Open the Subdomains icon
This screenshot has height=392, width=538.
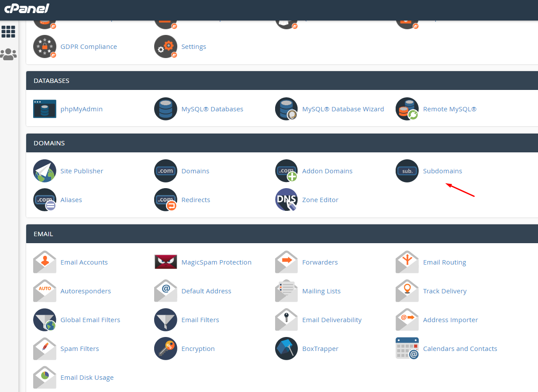(407, 171)
